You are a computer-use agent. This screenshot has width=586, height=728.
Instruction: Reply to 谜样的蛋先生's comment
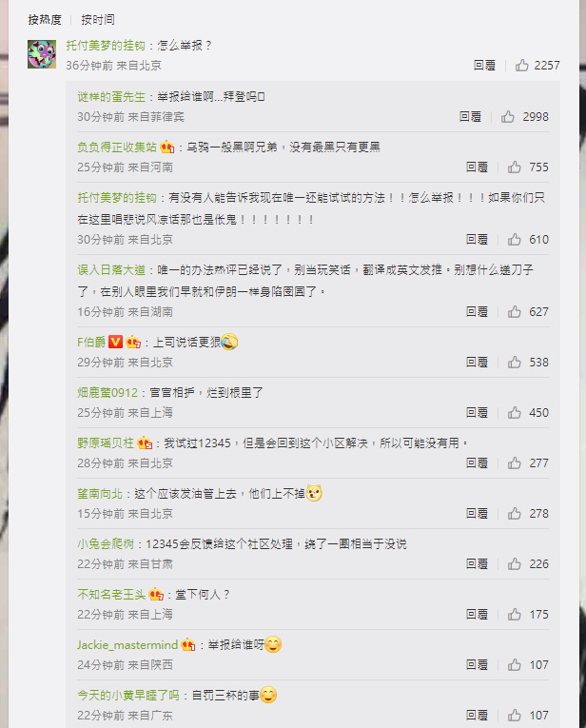pyautogui.click(x=470, y=116)
